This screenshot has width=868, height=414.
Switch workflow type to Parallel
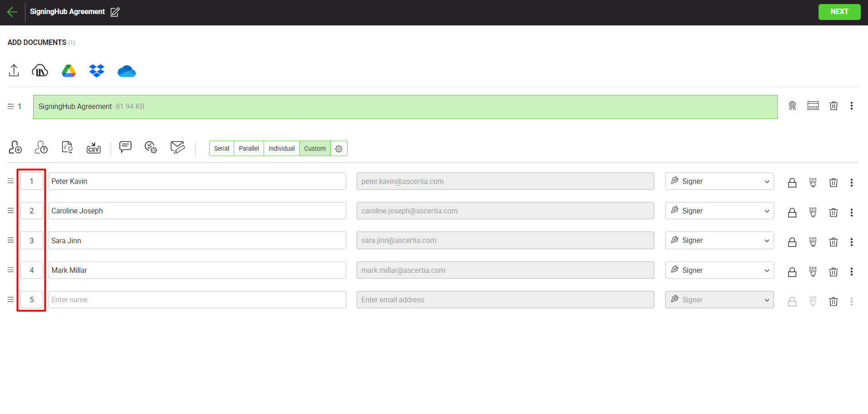coord(249,148)
